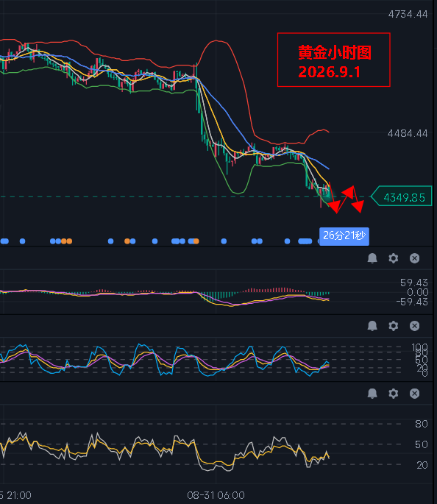Configure the RSI panel using its gear icon

tap(394, 394)
